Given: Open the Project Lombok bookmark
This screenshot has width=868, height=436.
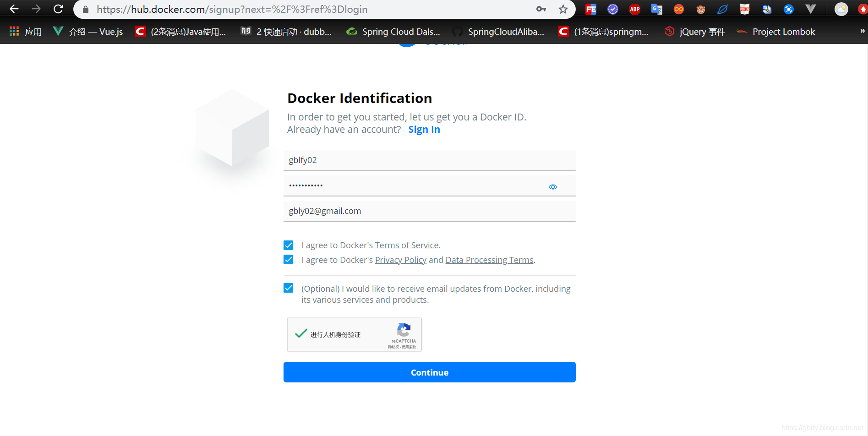Looking at the screenshot, I should (x=775, y=32).
